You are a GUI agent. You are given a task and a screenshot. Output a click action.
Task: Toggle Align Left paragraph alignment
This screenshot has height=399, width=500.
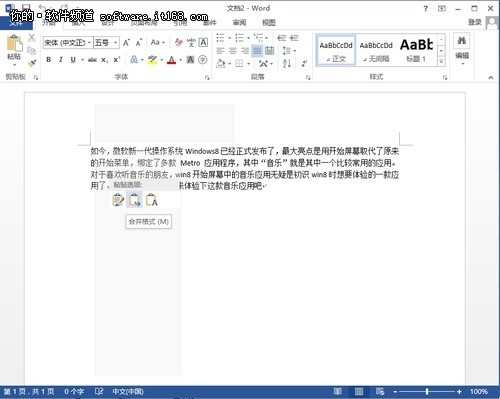220,51
